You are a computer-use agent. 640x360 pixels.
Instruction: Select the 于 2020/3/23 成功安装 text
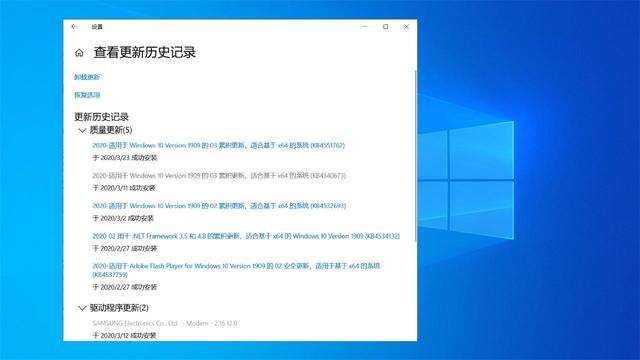click(x=124, y=158)
